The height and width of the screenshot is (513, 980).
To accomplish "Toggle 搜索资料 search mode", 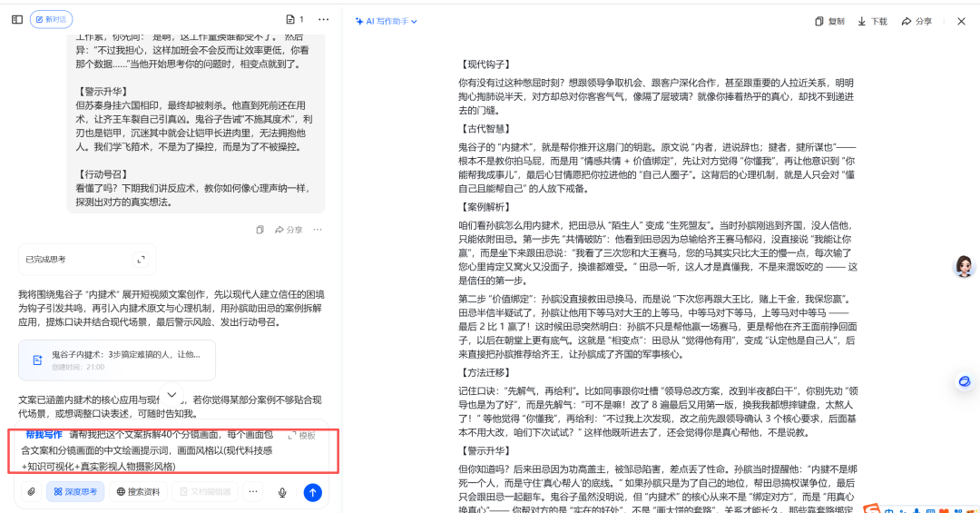I will pos(138,492).
